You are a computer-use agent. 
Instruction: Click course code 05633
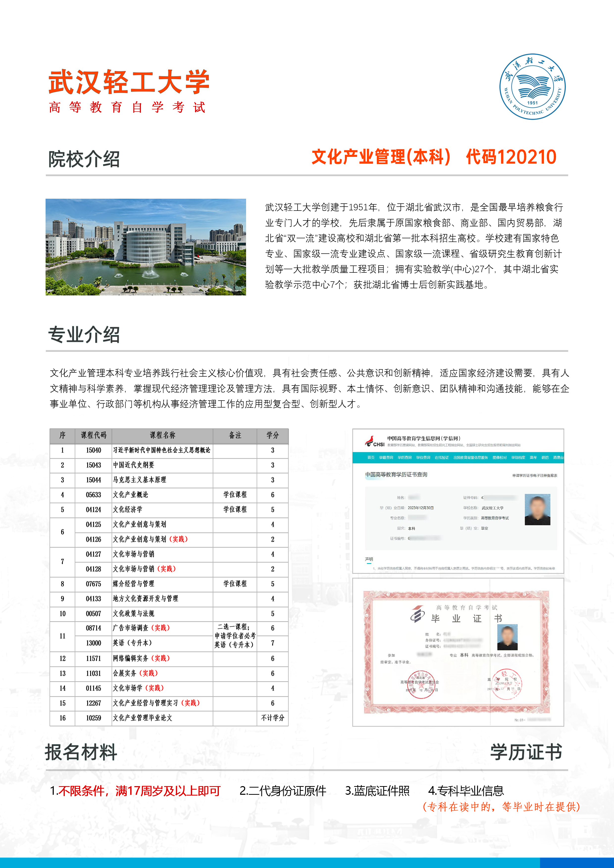[93, 495]
